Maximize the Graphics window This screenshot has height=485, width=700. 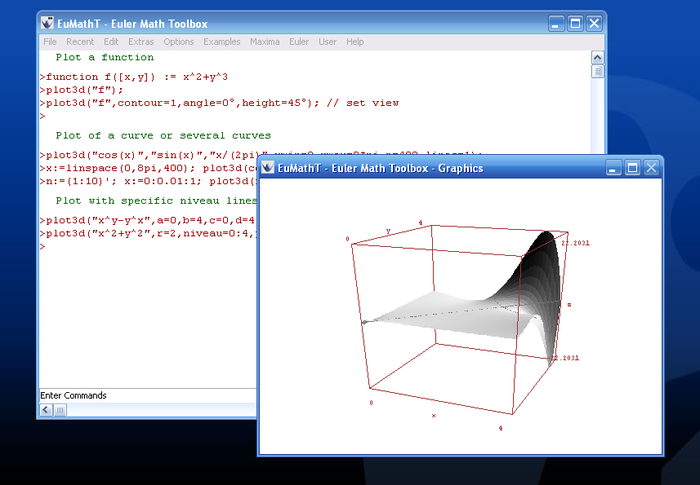pyautogui.click(x=632, y=168)
